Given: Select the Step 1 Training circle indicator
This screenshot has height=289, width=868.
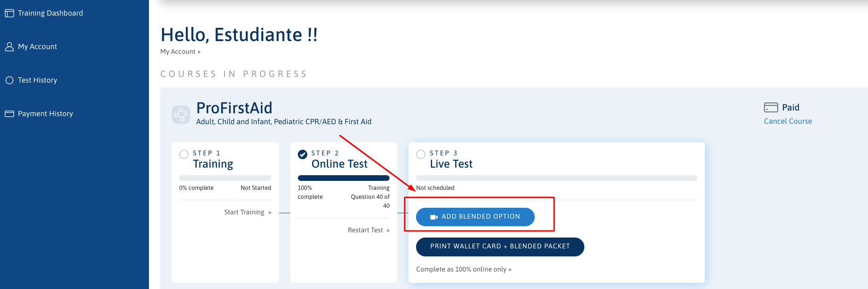Looking at the screenshot, I should pos(184,154).
